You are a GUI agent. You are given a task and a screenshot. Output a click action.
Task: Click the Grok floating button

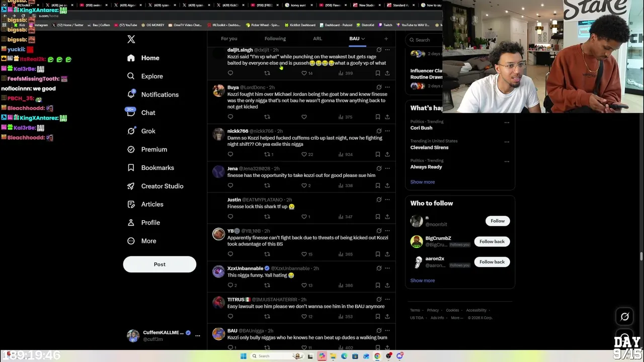click(x=624, y=317)
